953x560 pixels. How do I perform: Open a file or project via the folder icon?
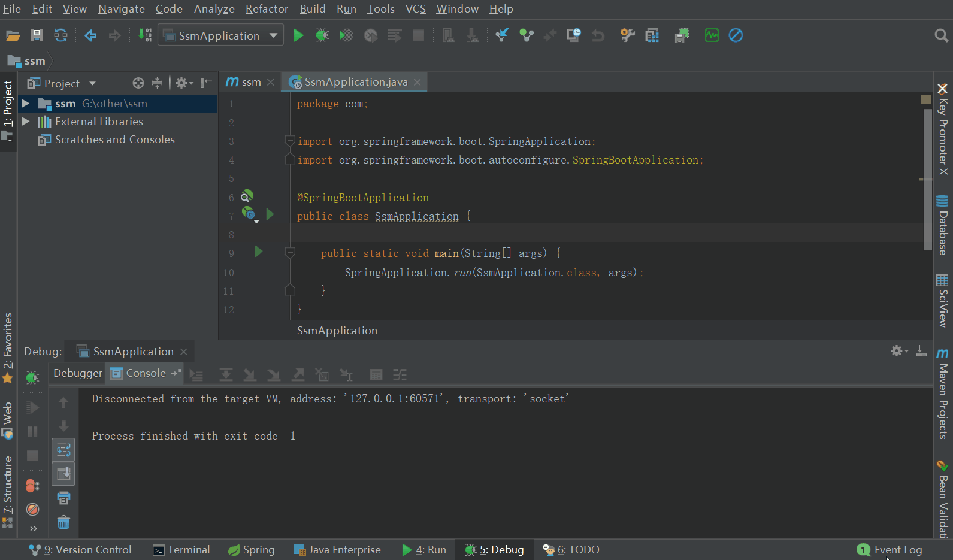13,35
